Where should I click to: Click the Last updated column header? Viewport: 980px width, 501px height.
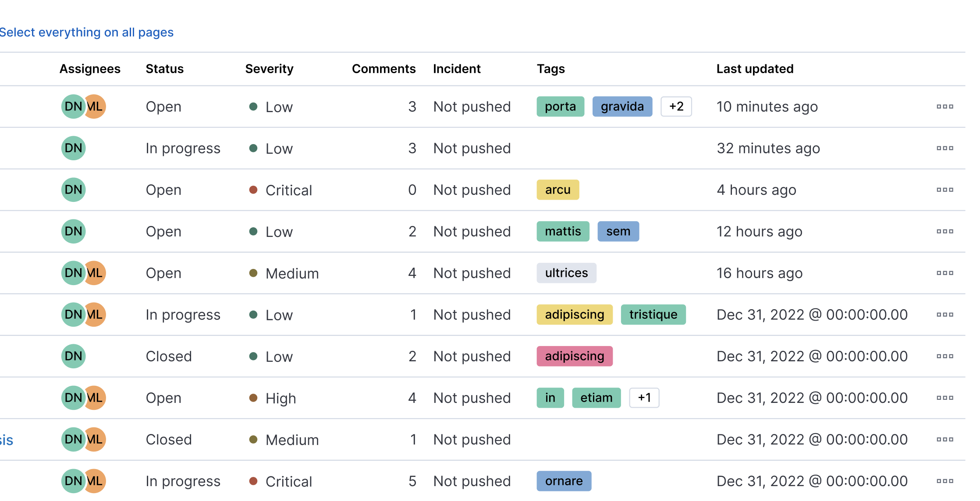click(755, 69)
